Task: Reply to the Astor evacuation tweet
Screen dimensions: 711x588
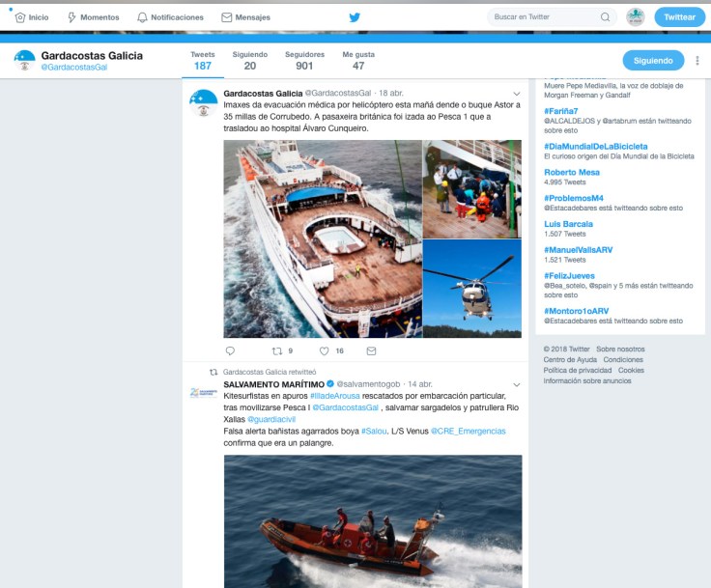Action: click(230, 351)
